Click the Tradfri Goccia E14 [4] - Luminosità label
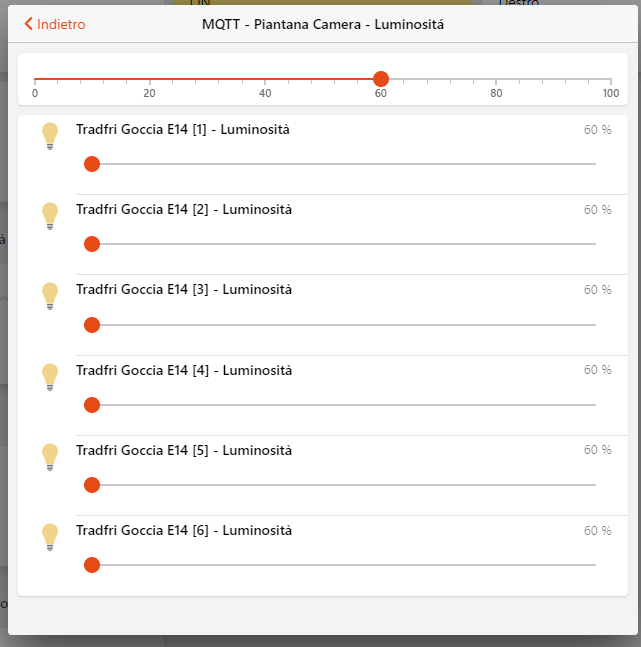641x647 pixels. point(184,370)
